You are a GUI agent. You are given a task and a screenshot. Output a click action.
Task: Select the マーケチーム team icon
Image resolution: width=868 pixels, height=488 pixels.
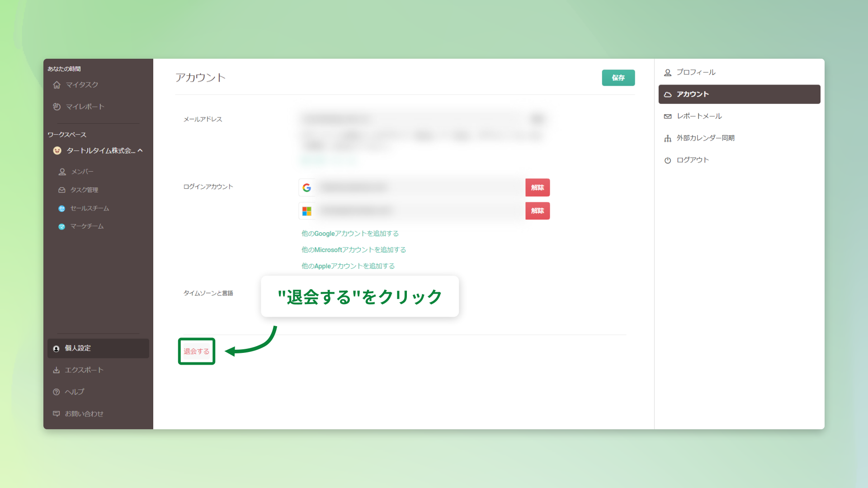click(x=61, y=226)
